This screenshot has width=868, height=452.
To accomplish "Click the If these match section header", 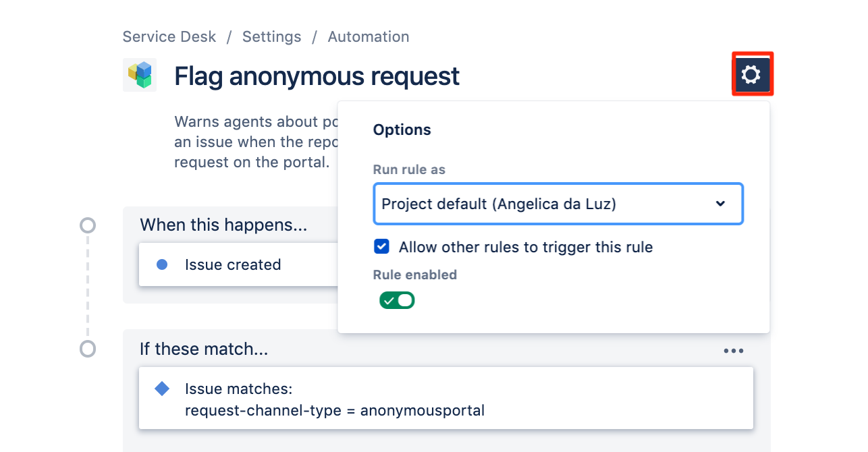I will (x=204, y=350).
